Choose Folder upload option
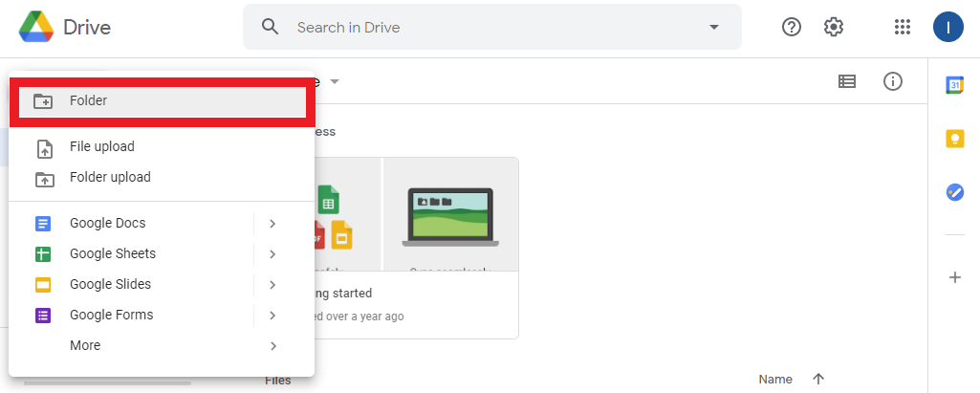 point(162,178)
